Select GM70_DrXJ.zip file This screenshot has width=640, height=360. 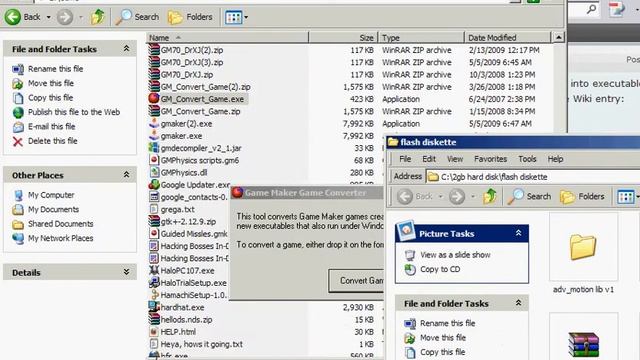point(187,75)
